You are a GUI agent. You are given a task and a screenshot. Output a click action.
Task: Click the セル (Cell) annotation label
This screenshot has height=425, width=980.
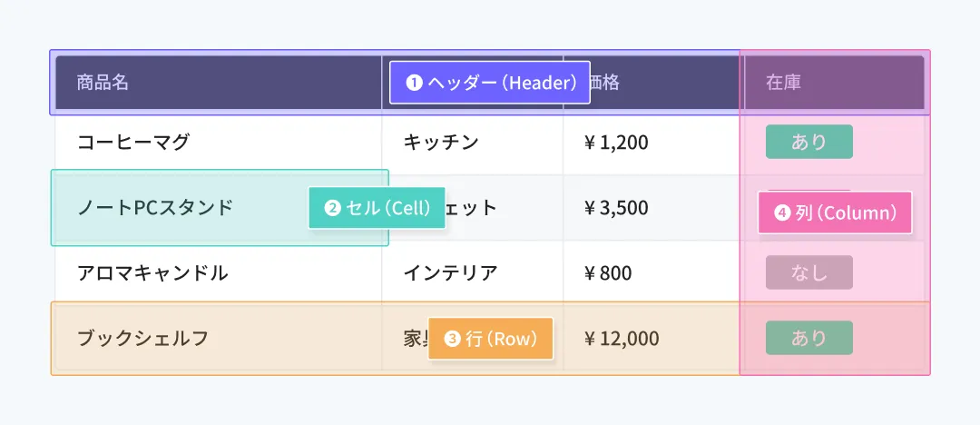tap(377, 208)
